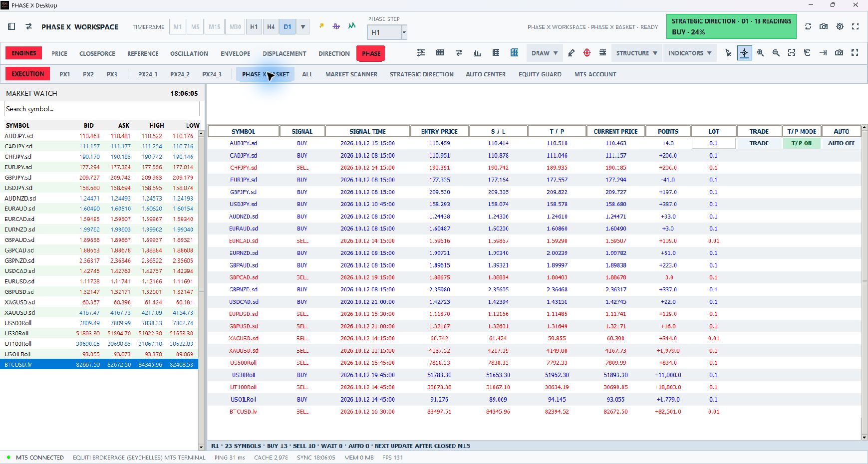The width and height of the screenshot is (868, 464).
Task: Open settings with the gear icon
Action: coord(840,26)
